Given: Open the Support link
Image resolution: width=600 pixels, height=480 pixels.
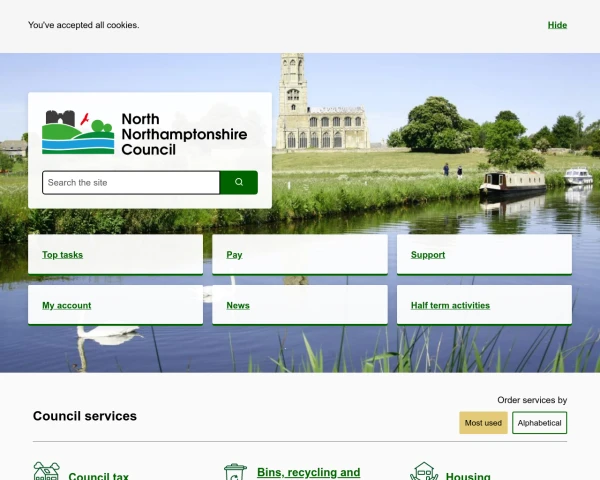Looking at the screenshot, I should click(x=428, y=255).
